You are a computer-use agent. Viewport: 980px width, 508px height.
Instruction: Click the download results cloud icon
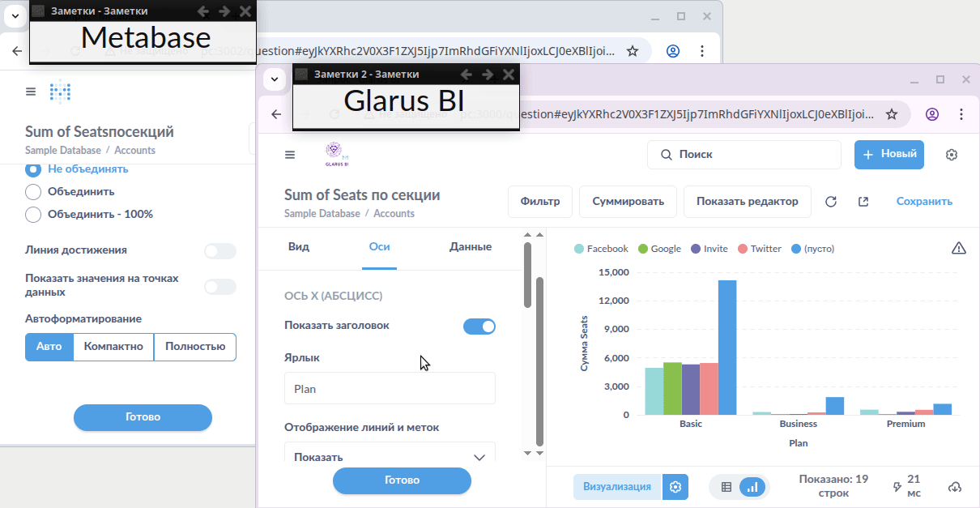[955, 487]
